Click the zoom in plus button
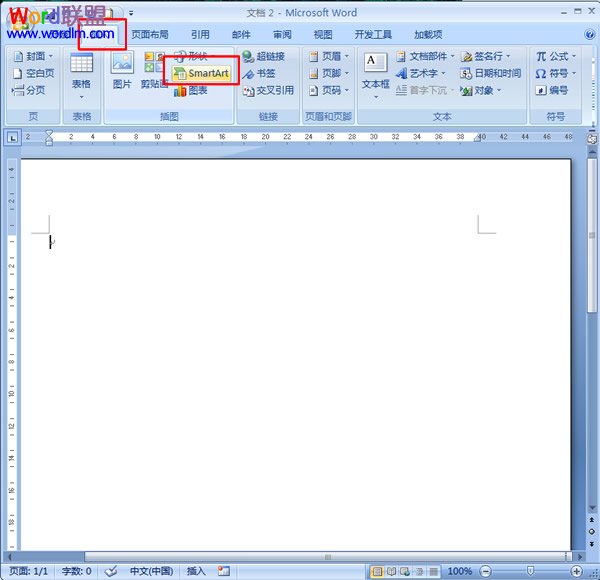The image size is (600, 580). point(576,572)
